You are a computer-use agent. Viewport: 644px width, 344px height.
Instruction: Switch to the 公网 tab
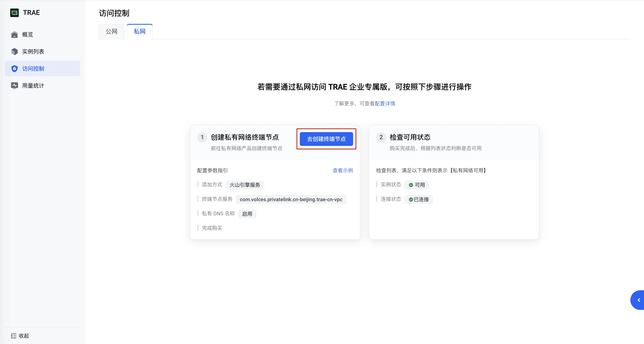click(x=112, y=32)
